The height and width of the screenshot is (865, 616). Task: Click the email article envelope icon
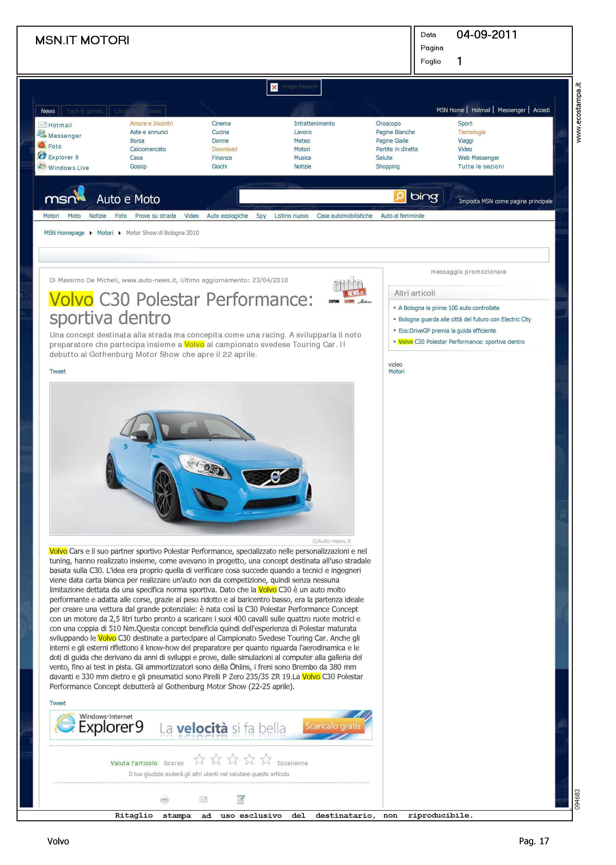click(203, 799)
